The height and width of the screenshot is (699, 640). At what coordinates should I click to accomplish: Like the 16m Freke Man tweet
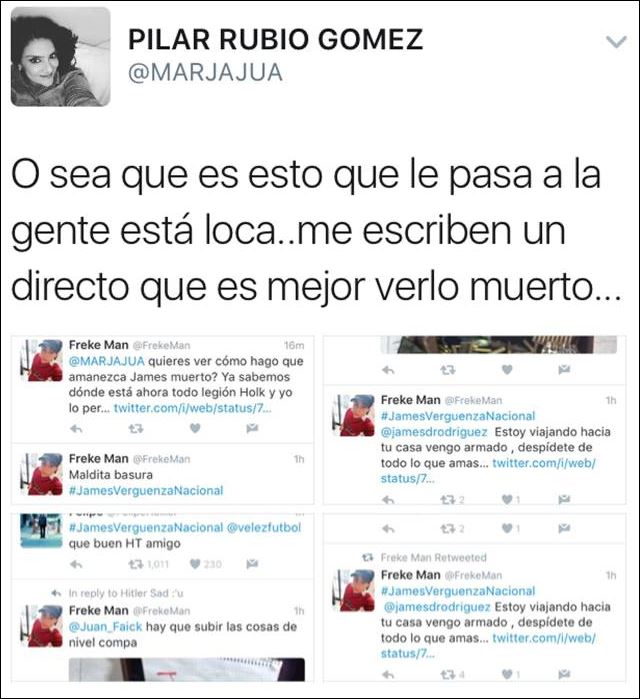click(195, 428)
